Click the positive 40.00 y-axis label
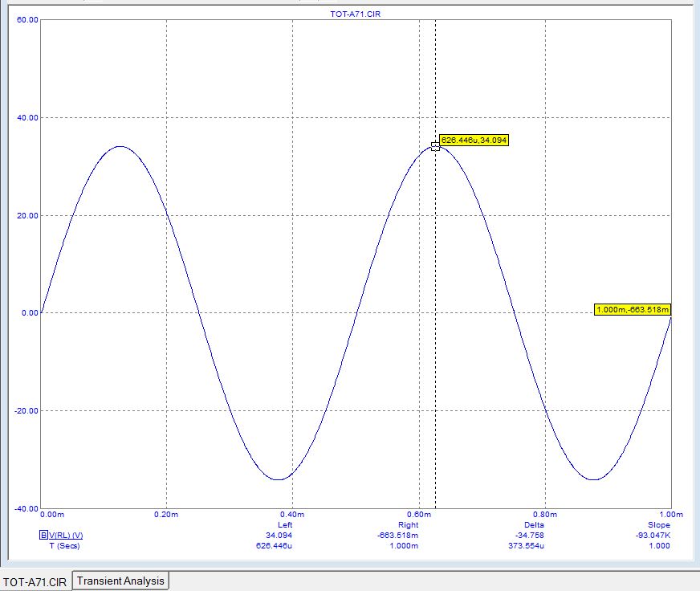This screenshot has height=591, width=700. pyautogui.click(x=27, y=117)
